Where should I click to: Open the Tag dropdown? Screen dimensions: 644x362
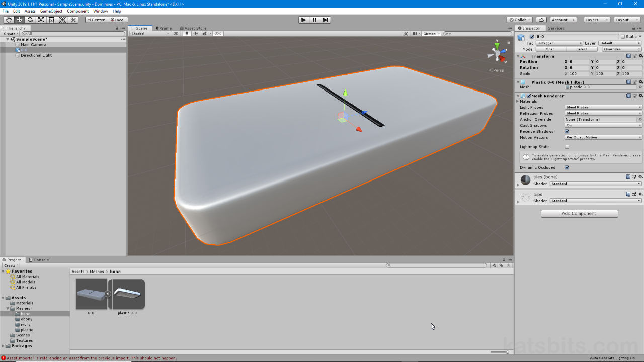559,43
